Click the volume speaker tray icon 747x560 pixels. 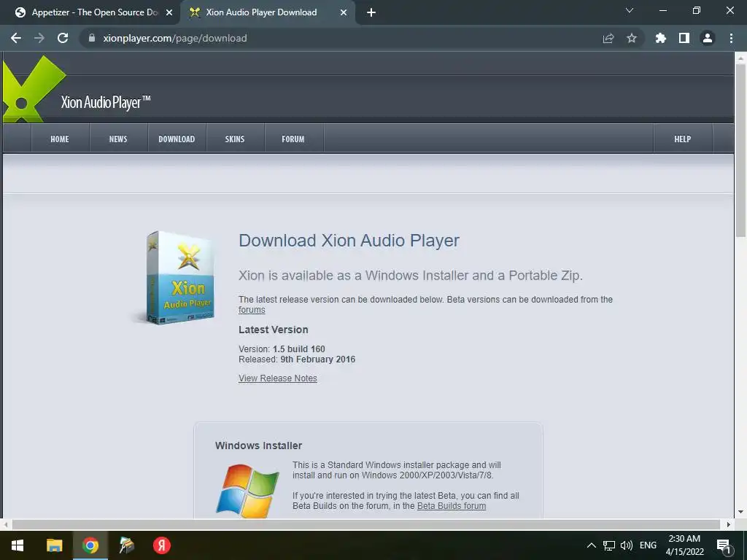click(x=627, y=545)
